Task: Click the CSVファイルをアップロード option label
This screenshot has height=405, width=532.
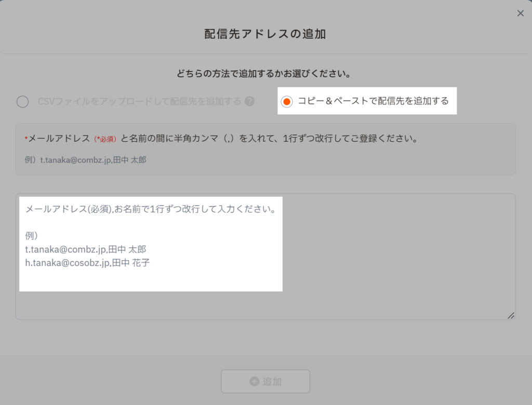Action: pos(139,101)
